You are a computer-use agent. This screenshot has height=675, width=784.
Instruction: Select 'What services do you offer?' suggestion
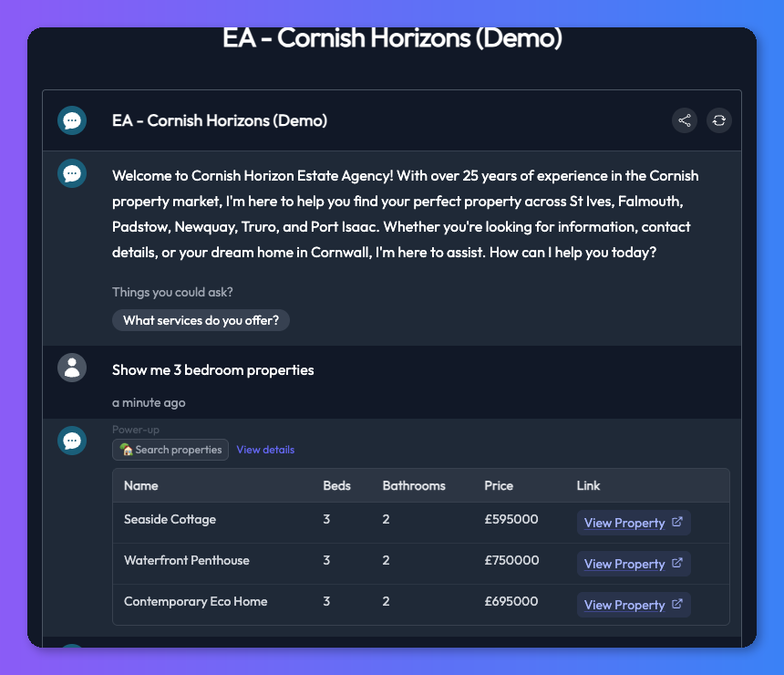[x=201, y=320]
